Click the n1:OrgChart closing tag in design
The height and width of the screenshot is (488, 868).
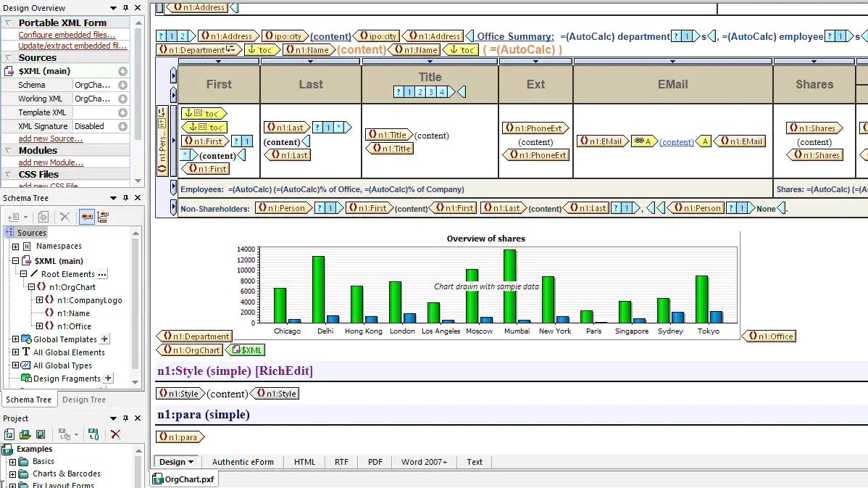coord(191,350)
